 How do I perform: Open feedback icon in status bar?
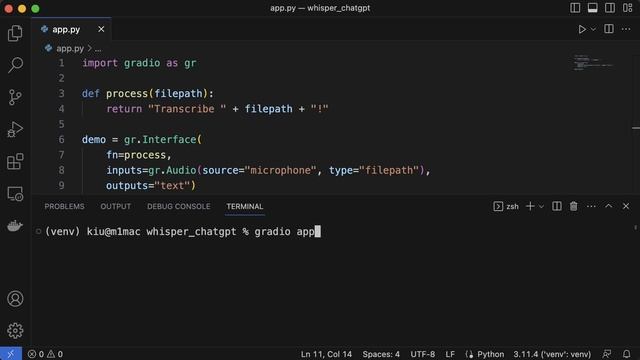coord(607,354)
